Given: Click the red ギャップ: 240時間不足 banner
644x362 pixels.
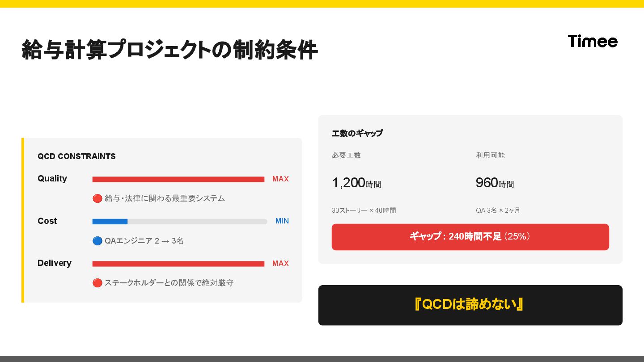Looking at the screenshot, I should [x=470, y=237].
